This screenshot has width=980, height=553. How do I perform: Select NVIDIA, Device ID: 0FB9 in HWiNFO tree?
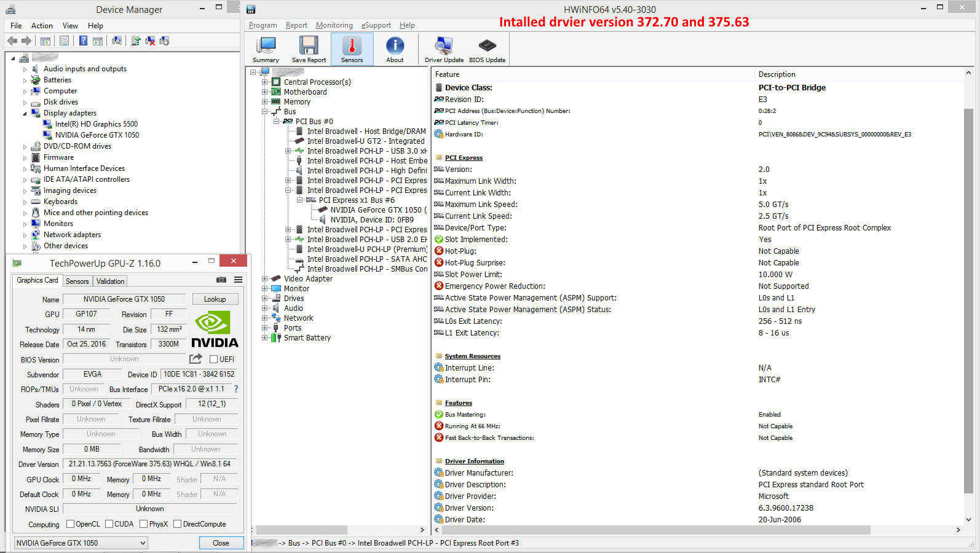point(372,219)
